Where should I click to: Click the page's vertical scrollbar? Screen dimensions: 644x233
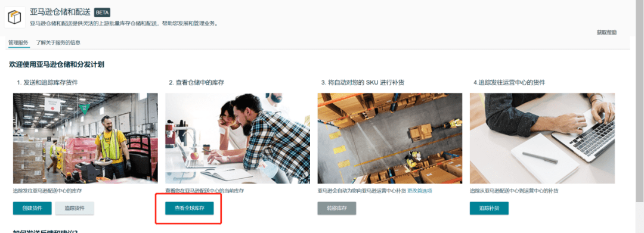coord(639,102)
